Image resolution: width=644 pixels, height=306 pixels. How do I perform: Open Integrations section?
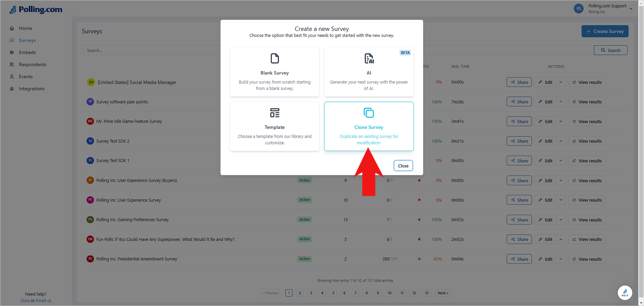(31, 89)
